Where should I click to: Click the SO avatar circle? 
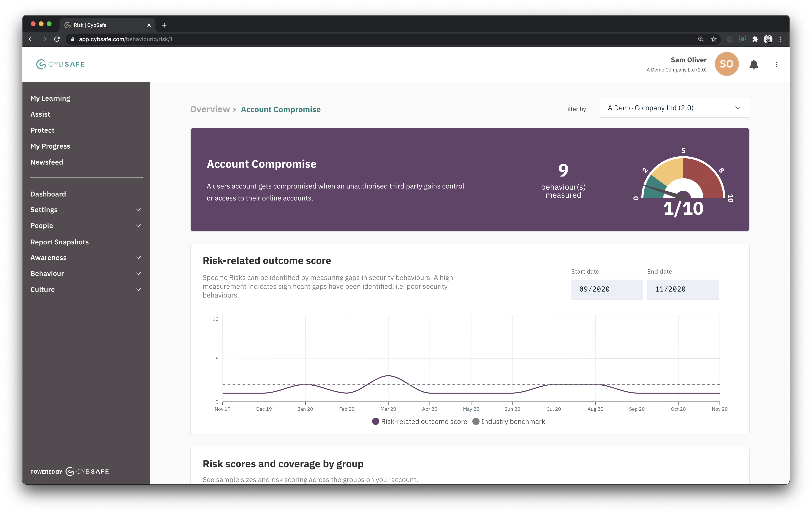(x=726, y=64)
